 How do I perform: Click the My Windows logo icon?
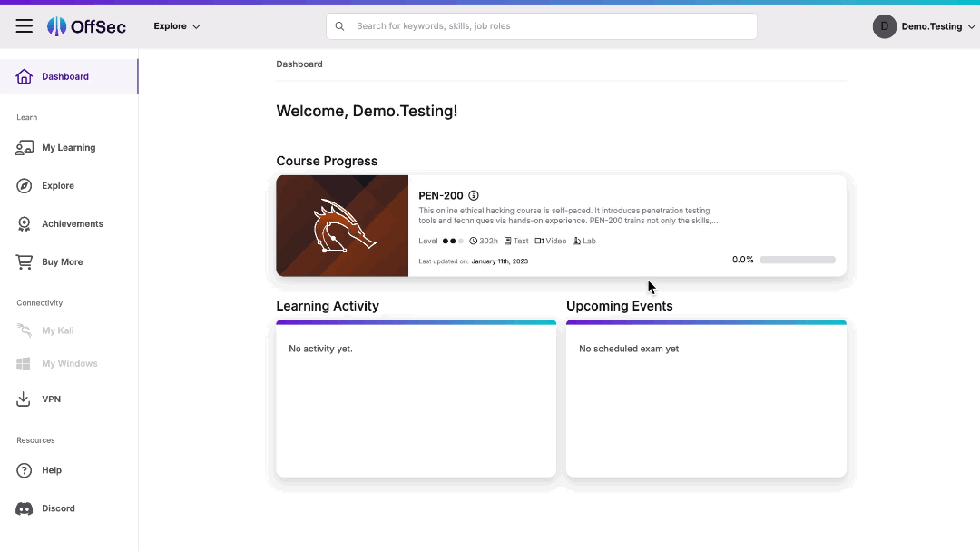24,363
